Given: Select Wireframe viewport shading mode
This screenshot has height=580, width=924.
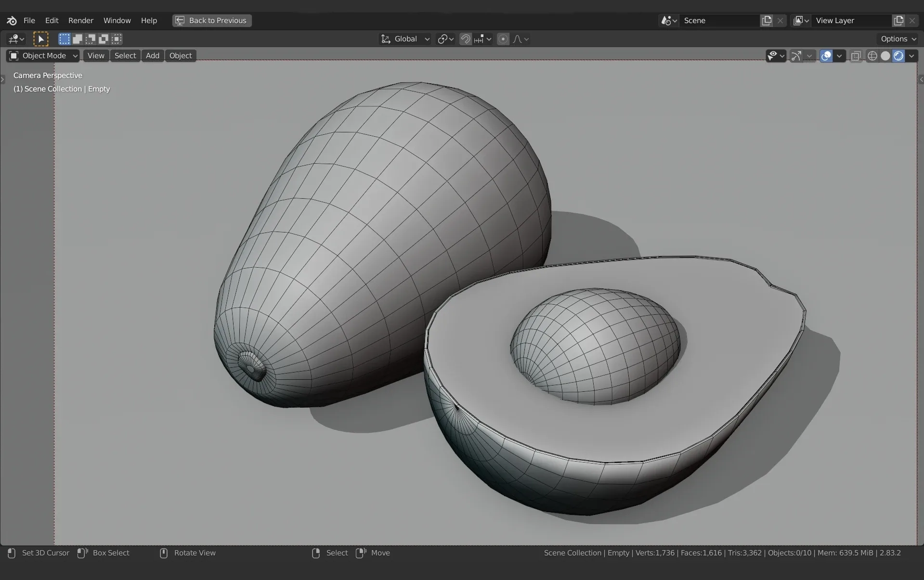Looking at the screenshot, I should (x=872, y=56).
